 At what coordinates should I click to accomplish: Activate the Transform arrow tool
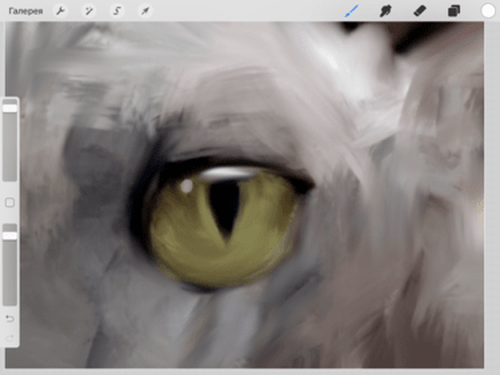tap(145, 11)
